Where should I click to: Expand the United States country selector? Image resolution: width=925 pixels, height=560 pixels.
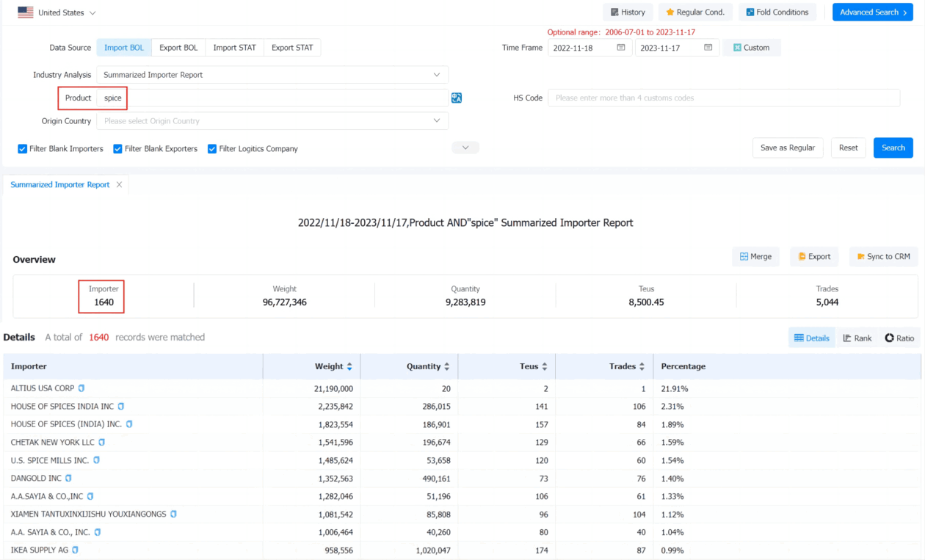click(57, 12)
